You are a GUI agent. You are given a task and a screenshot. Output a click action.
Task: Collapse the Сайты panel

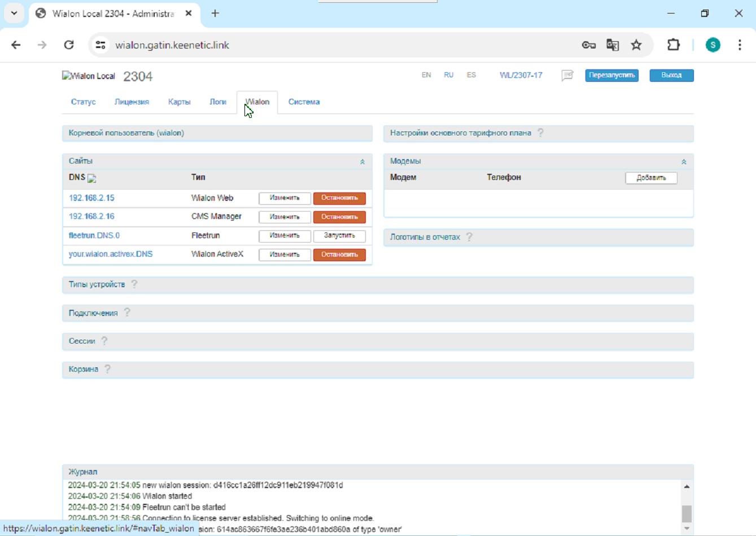[x=362, y=162]
